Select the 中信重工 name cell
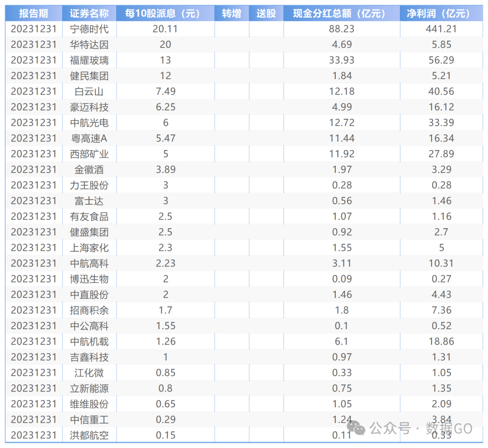Viewport: 488px width, 448px height. [89, 420]
